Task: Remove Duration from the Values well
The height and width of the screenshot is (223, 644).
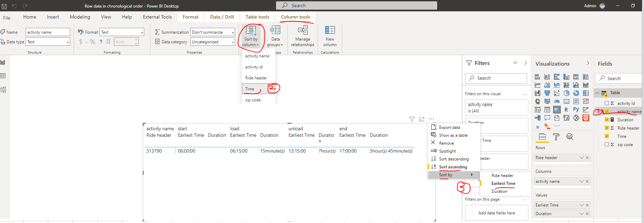Action: tap(587, 214)
